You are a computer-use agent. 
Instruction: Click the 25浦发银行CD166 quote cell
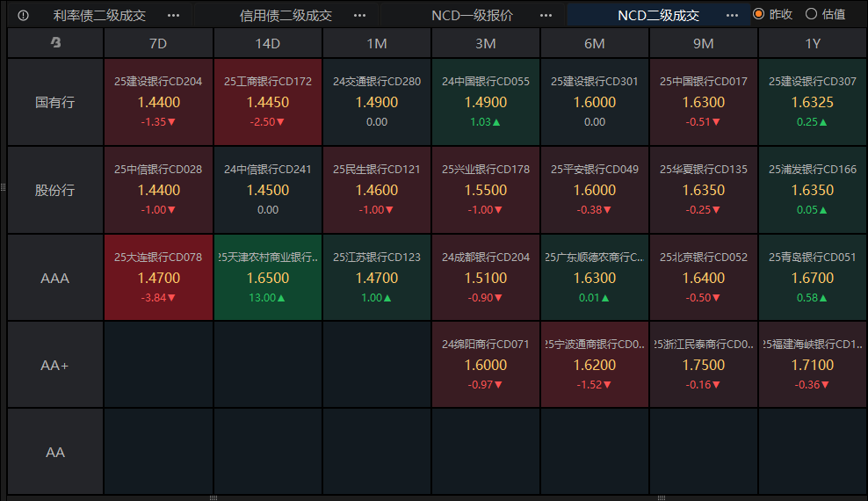pyautogui.click(x=812, y=190)
